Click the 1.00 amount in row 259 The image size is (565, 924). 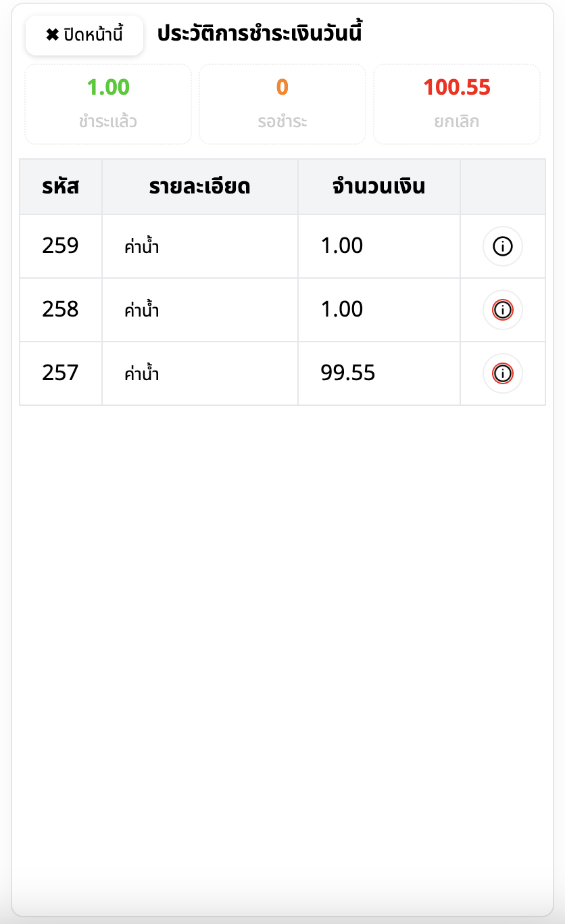(342, 246)
